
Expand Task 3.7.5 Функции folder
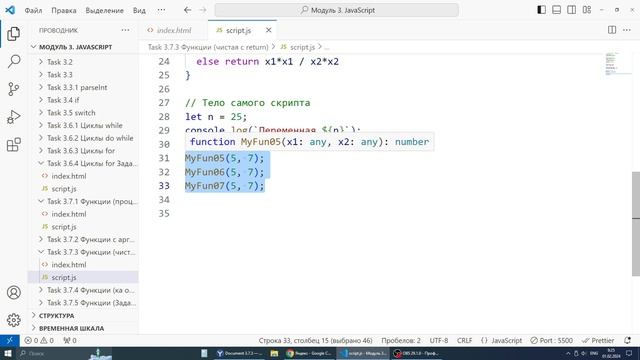[x=83, y=302]
